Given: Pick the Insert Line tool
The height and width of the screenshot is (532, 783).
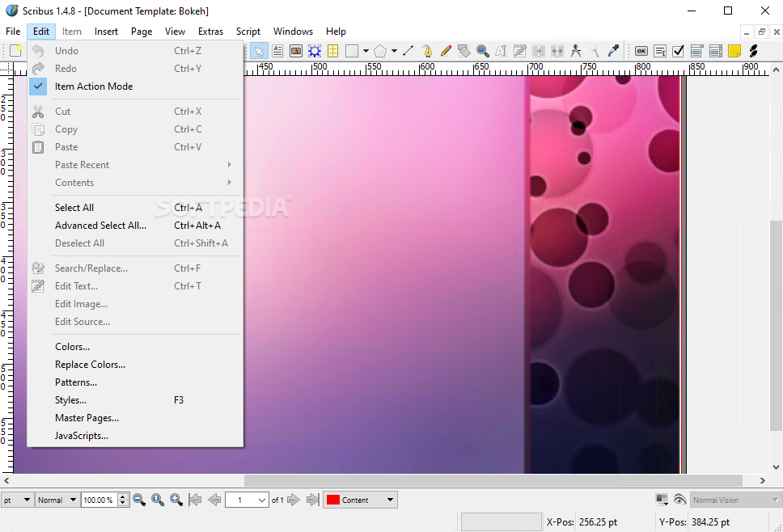Looking at the screenshot, I should [408, 51].
